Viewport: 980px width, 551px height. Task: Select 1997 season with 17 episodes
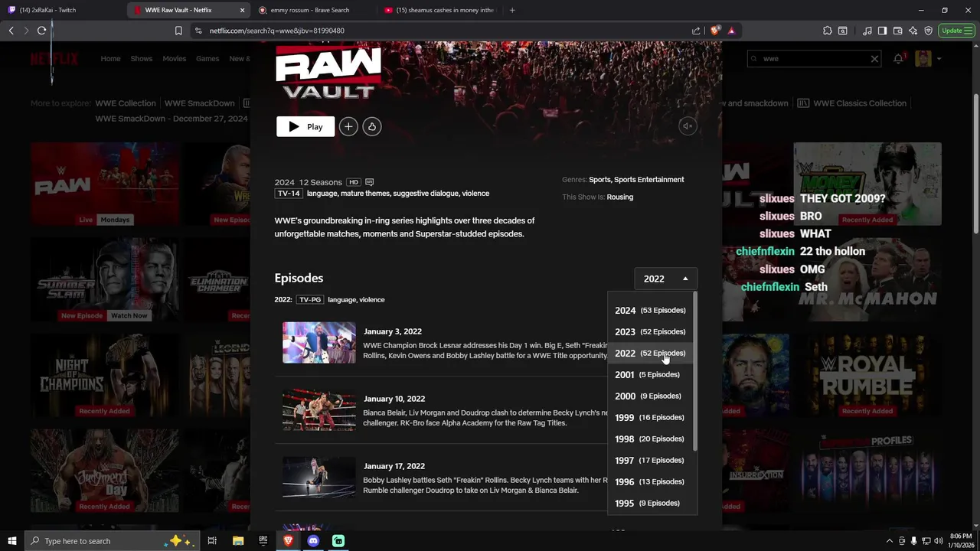click(650, 460)
